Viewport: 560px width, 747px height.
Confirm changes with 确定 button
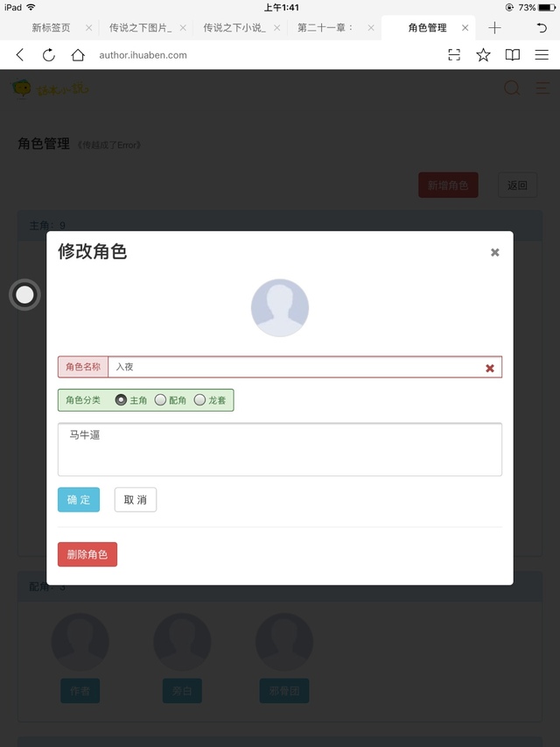pos(79,500)
